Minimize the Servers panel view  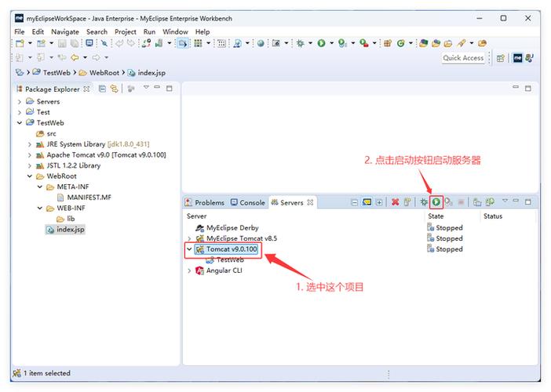click(x=516, y=201)
